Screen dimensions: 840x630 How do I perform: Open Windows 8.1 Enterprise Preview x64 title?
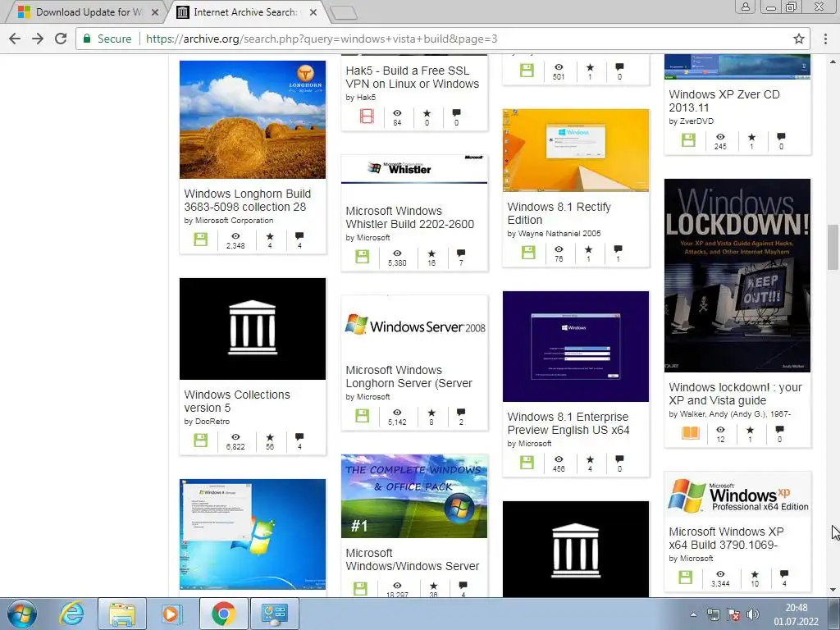pyautogui.click(x=568, y=423)
